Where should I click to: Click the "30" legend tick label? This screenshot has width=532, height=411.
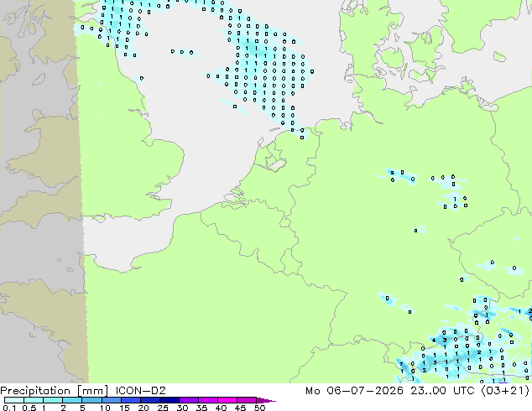(183, 408)
